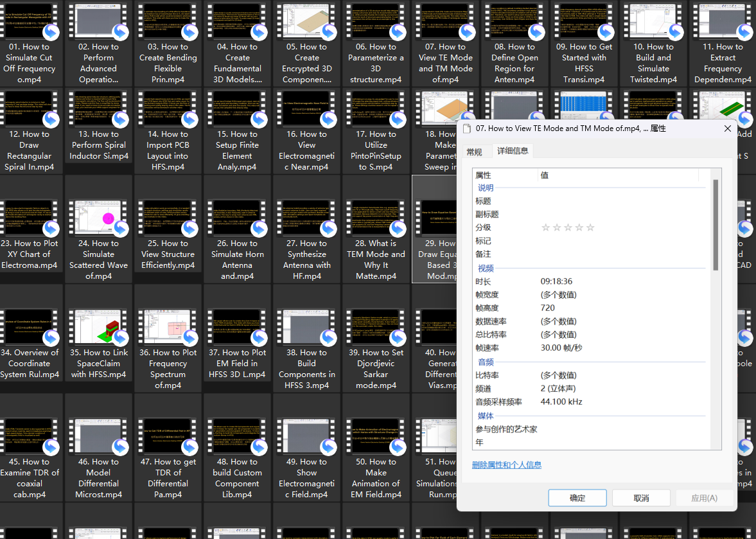
Task: Select video 04. How to Create Fundamental 3D Models
Action: (x=237, y=44)
